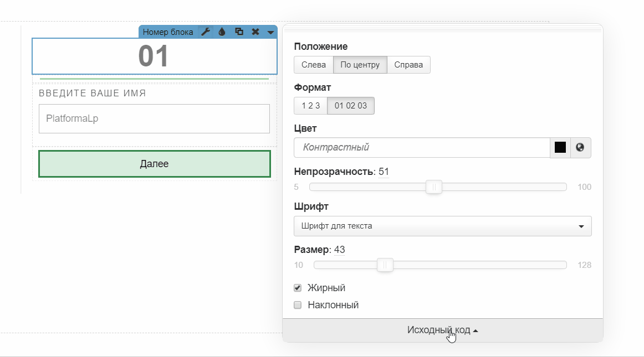Image resolution: width=644 pixels, height=357 pixels.
Task: Expand the Исходный код section
Action: tap(442, 330)
